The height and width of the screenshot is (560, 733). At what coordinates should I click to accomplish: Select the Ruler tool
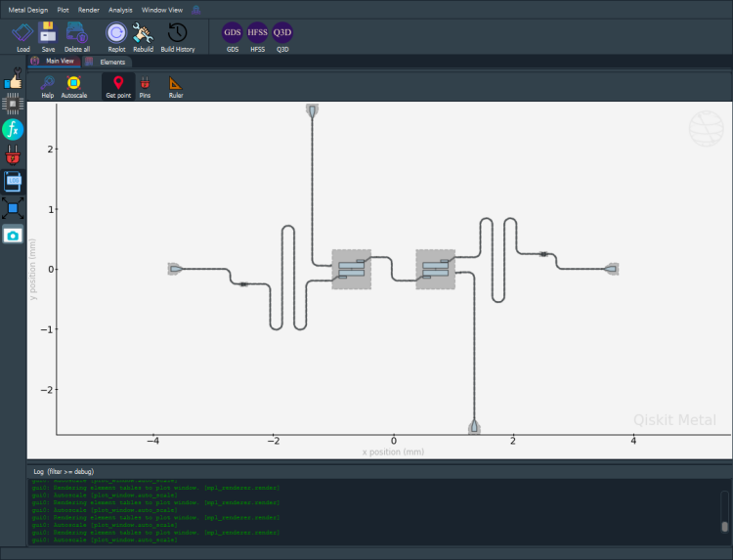176,87
